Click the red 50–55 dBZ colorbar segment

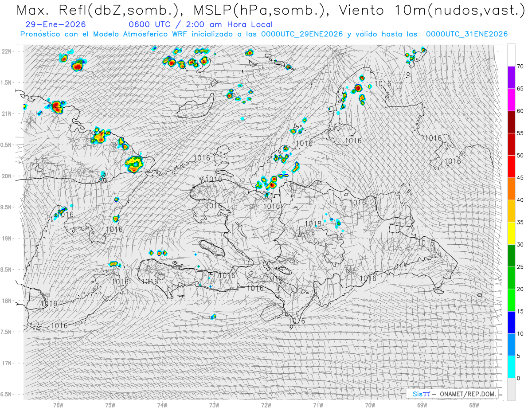coord(511,145)
